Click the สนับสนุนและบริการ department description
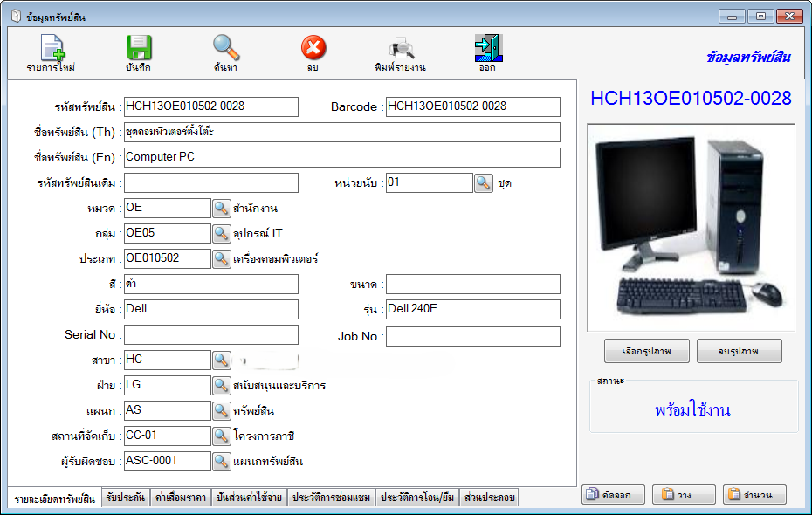Image resolution: width=812 pixels, height=515 pixels. point(279,386)
